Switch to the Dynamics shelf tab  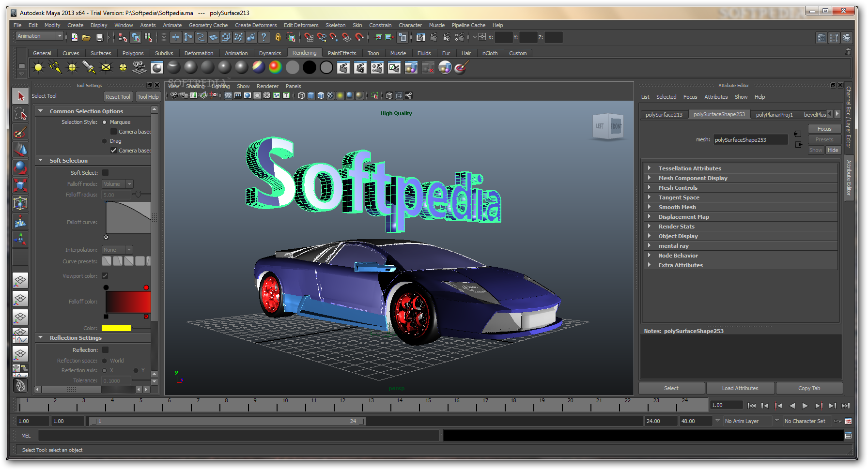(x=270, y=53)
